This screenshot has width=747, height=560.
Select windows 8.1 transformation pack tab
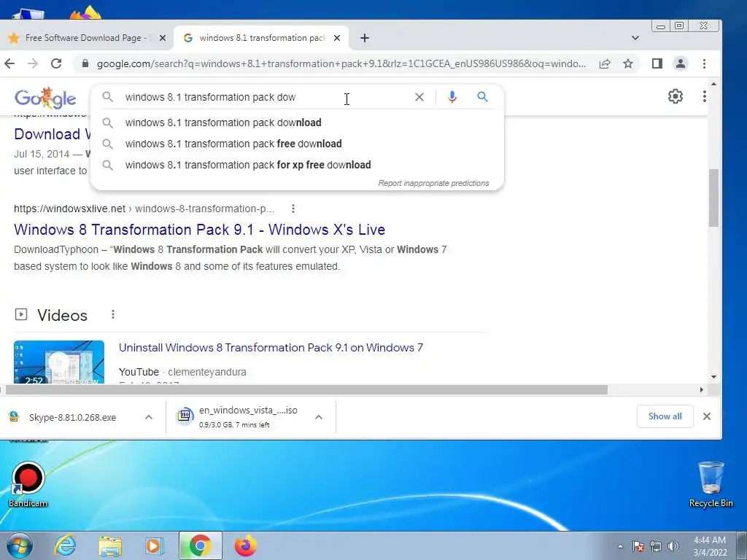[261, 38]
